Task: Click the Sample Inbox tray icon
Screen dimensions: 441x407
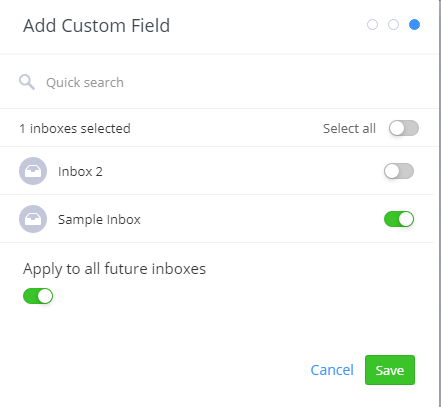Action: pyautogui.click(x=33, y=219)
